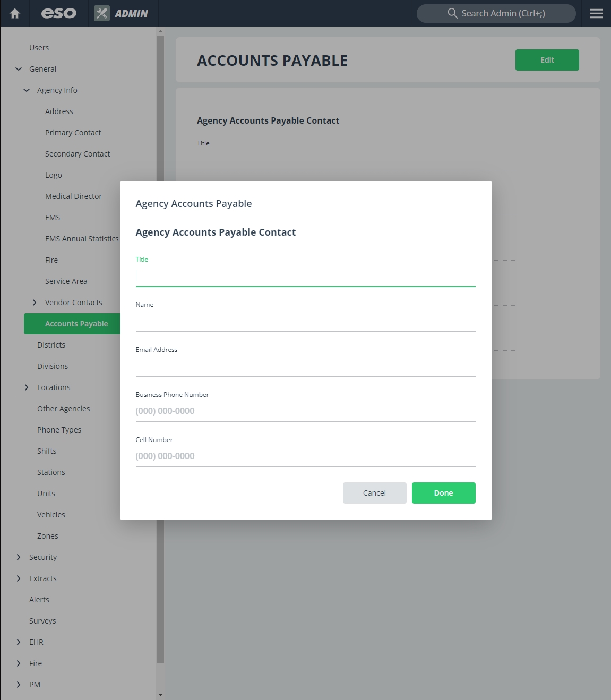Image resolution: width=611 pixels, height=700 pixels.
Task: Click the Email Address field
Action: coord(306,366)
